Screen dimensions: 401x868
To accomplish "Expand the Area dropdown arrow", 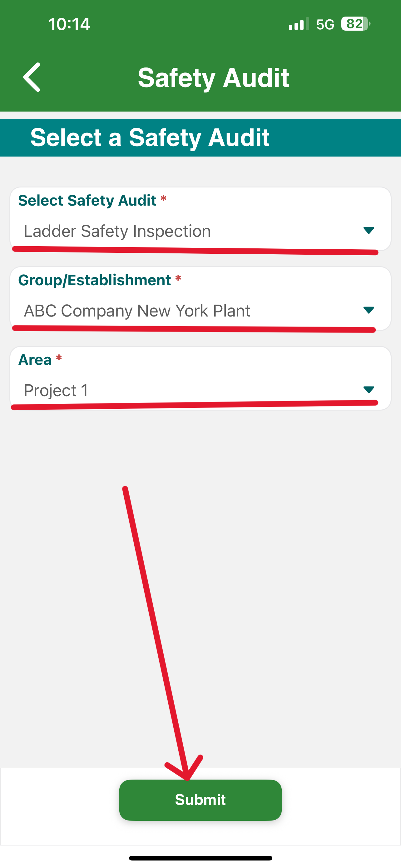I will pyautogui.click(x=369, y=390).
